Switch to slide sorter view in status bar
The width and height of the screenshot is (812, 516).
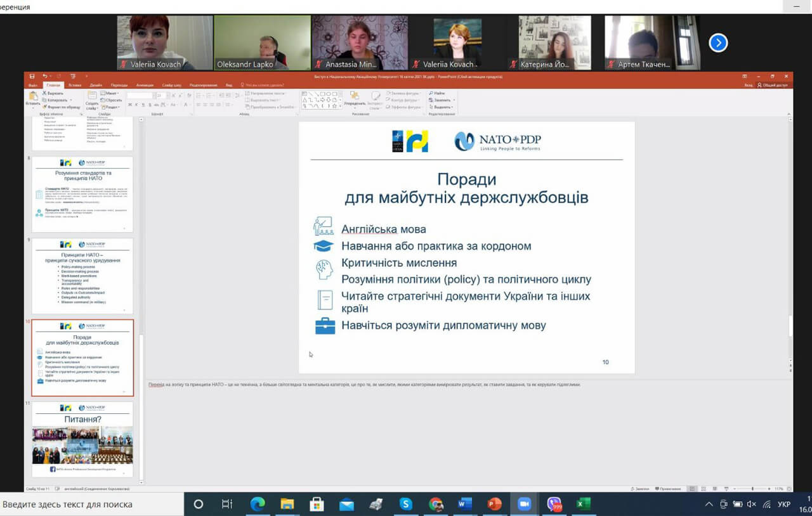(704, 489)
